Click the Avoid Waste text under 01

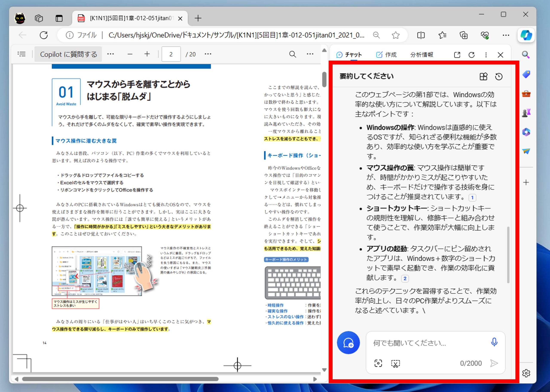(x=66, y=104)
